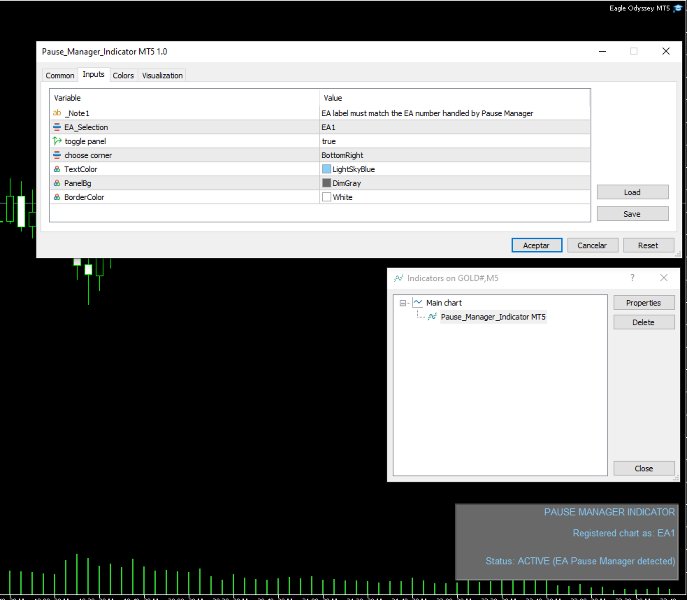This screenshot has width=687, height=600.
Task: Click the toggle panel variable name
Action: click(85, 141)
